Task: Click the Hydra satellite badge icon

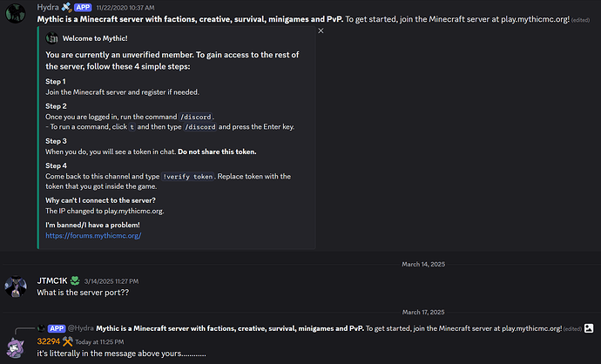Action: click(66, 7)
